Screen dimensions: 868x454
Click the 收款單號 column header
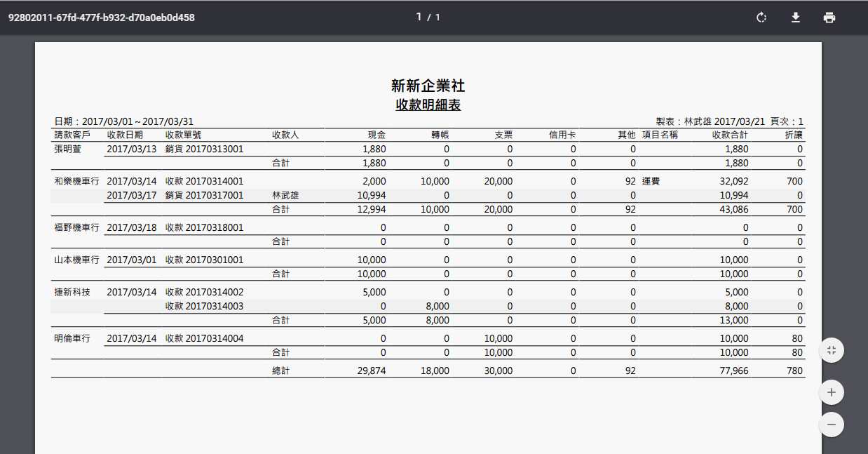184,135
